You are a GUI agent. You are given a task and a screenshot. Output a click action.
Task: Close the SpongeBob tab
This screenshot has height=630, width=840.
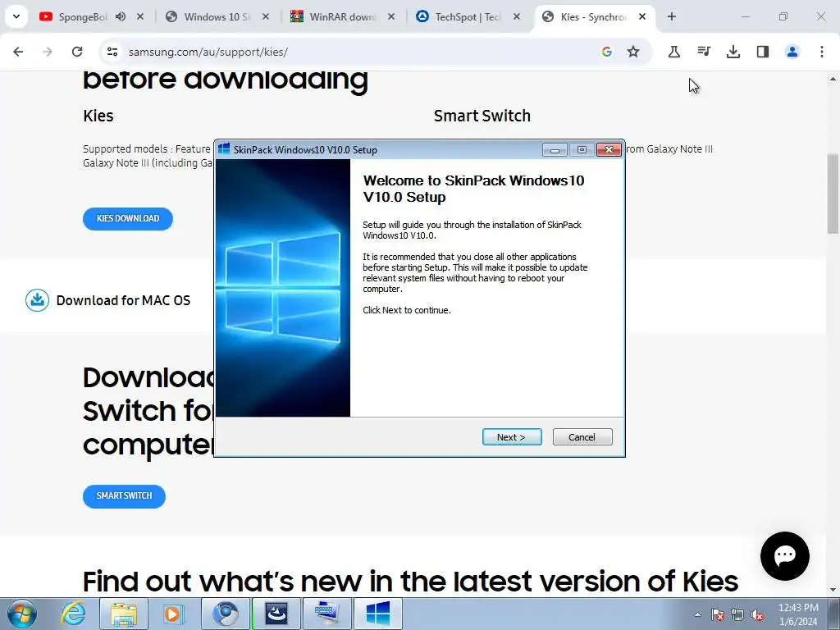(x=140, y=16)
